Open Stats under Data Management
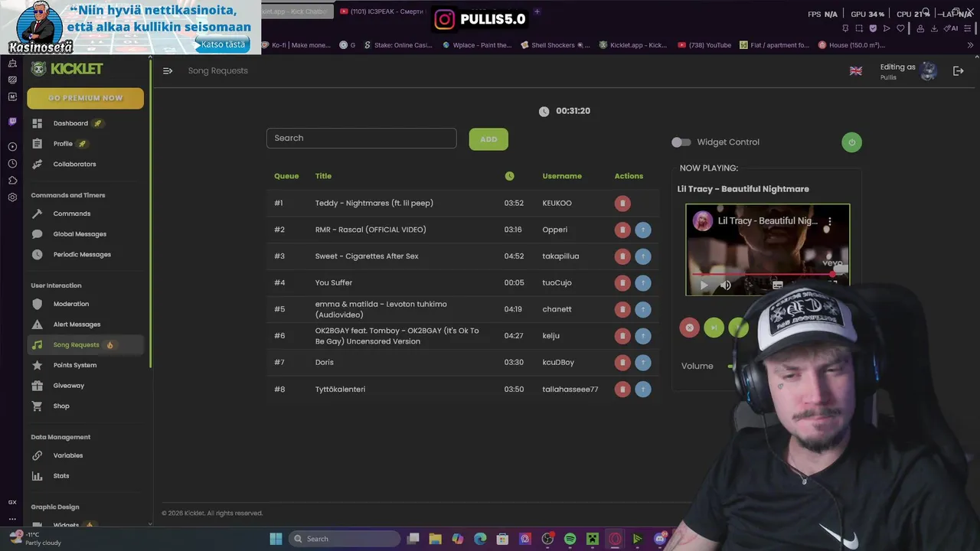This screenshot has width=980, height=551. 61,476
